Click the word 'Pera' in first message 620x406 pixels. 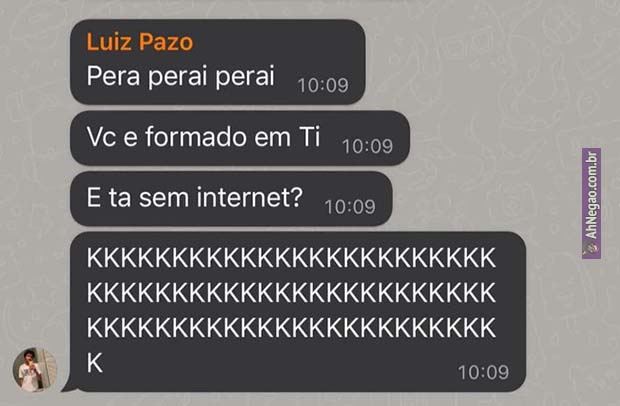click(x=113, y=76)
